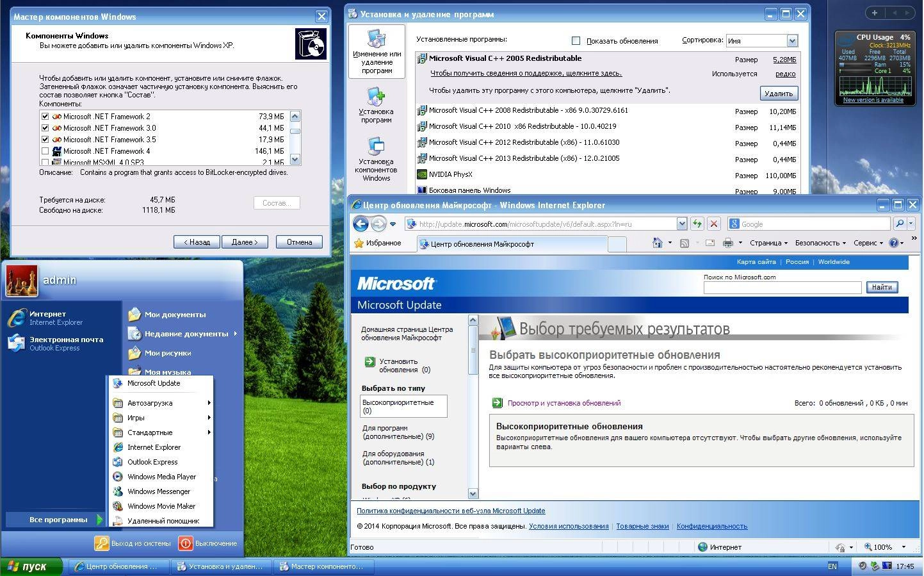
Task: Open the recent pages dropdown next to forward button
Action: click(x=393, y=224)
